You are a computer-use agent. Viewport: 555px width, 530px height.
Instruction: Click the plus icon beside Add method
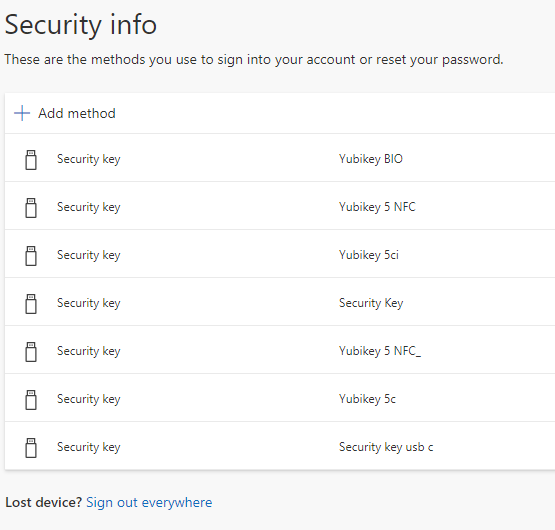22,113
